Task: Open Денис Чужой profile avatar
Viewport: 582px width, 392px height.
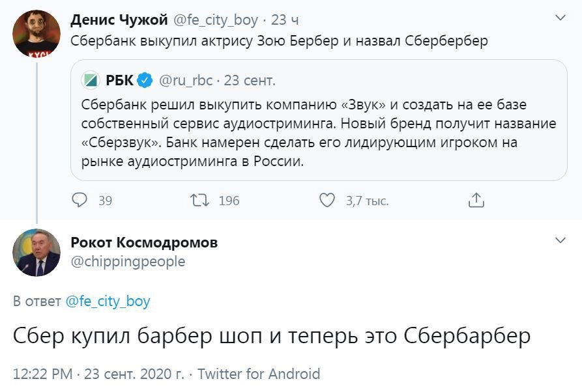Action: click(36, 34)
